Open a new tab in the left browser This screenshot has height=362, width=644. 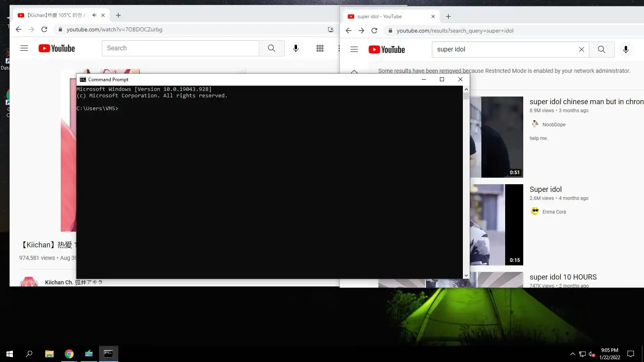coord(118,15)
